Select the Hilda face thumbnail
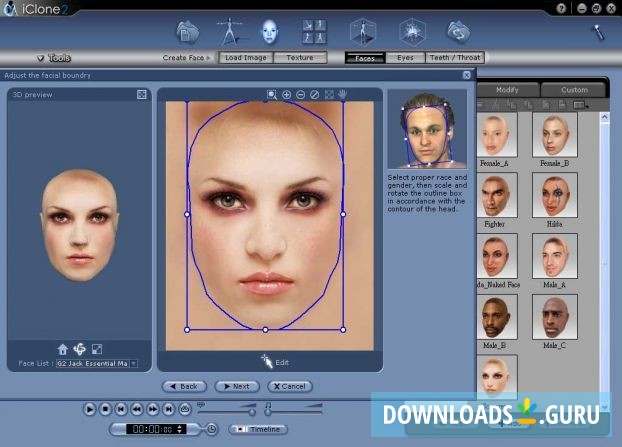622x447 pixels. [x=555, y=195]
